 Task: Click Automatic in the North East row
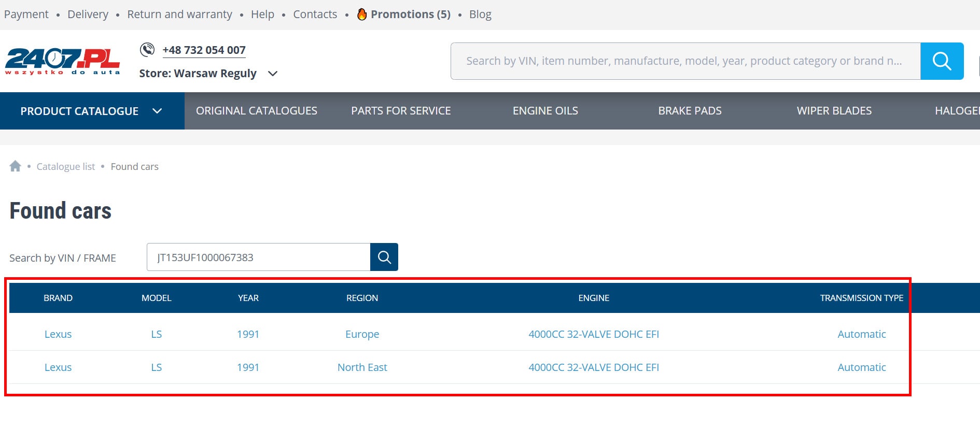pos(862,367)
